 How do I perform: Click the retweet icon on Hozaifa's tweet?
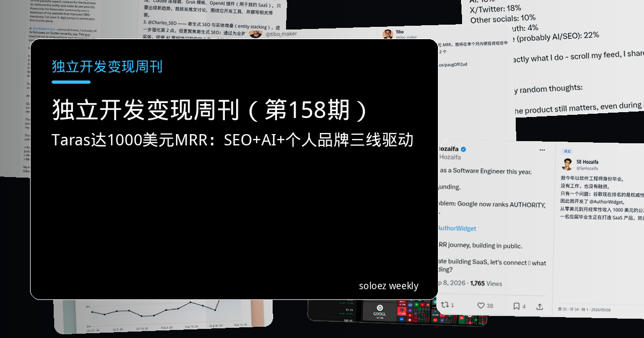[444, 305]
